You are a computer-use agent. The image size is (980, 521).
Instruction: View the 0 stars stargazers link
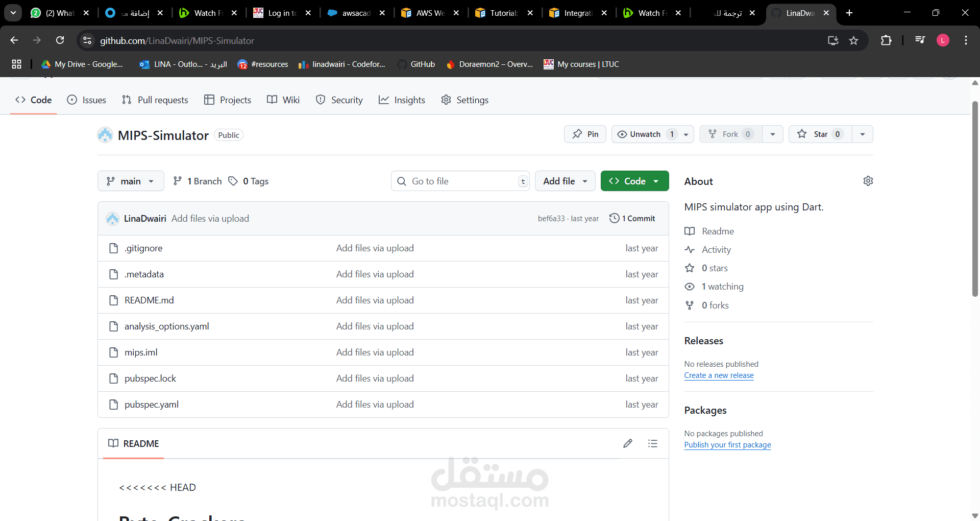(706, 268)
